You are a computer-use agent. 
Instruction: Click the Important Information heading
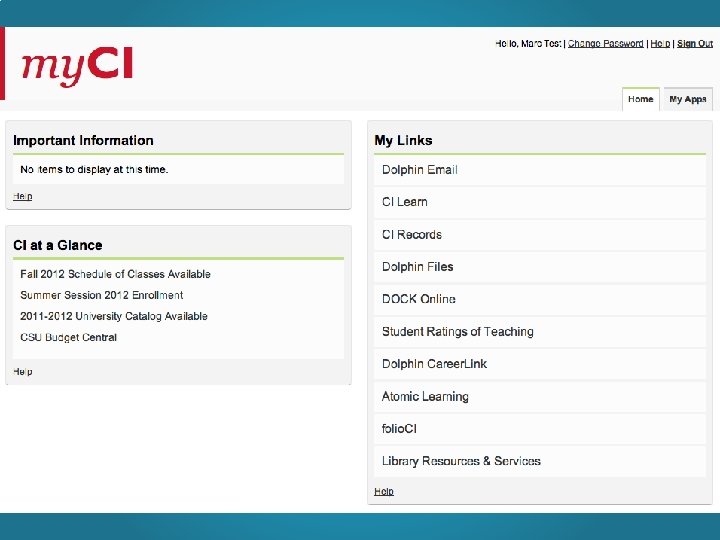[x=83, y=141]
